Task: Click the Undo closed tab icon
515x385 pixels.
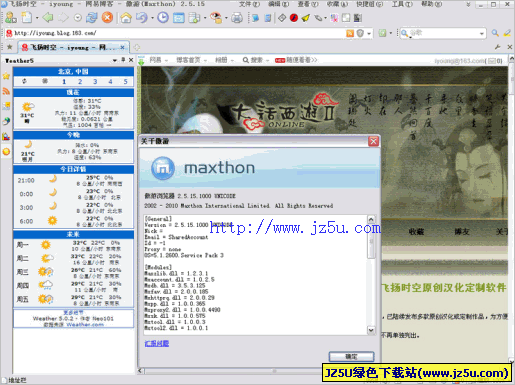Action: tap(142, 17)
